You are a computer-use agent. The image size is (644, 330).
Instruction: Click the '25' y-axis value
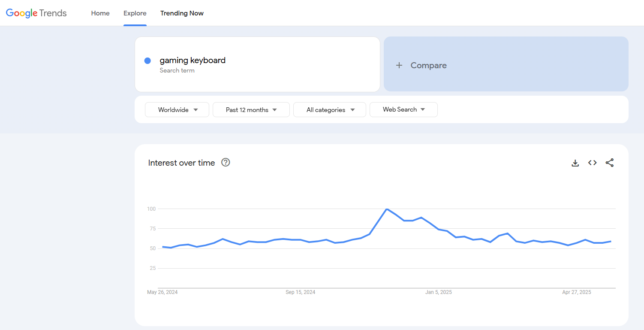(x=152, y=268)
